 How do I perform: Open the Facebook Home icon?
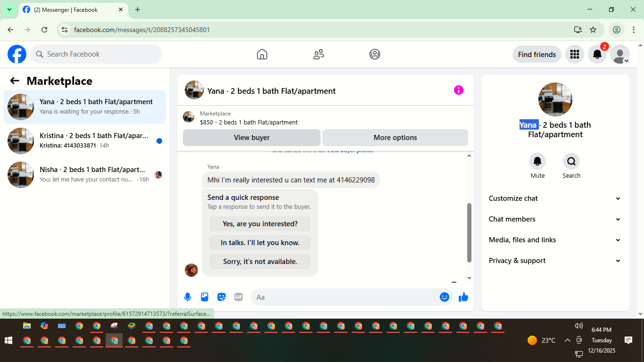coord(262,54)
